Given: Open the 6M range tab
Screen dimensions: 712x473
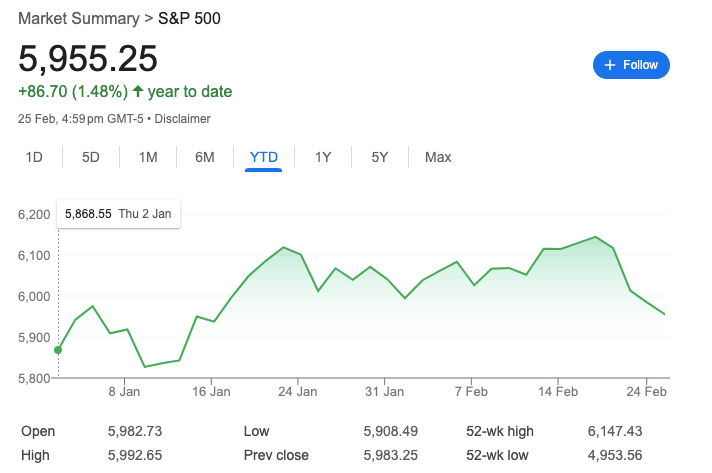Looking at the screenshot, I should 205,157.
